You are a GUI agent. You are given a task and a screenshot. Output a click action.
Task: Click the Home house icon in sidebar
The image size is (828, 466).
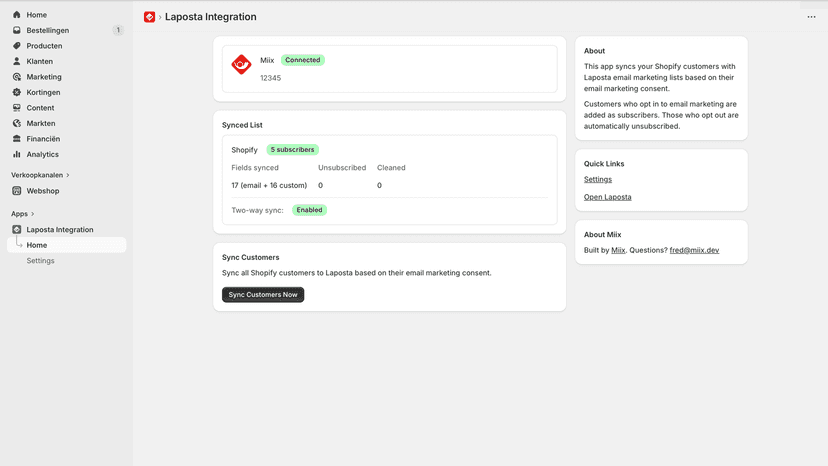pos(16,15)
